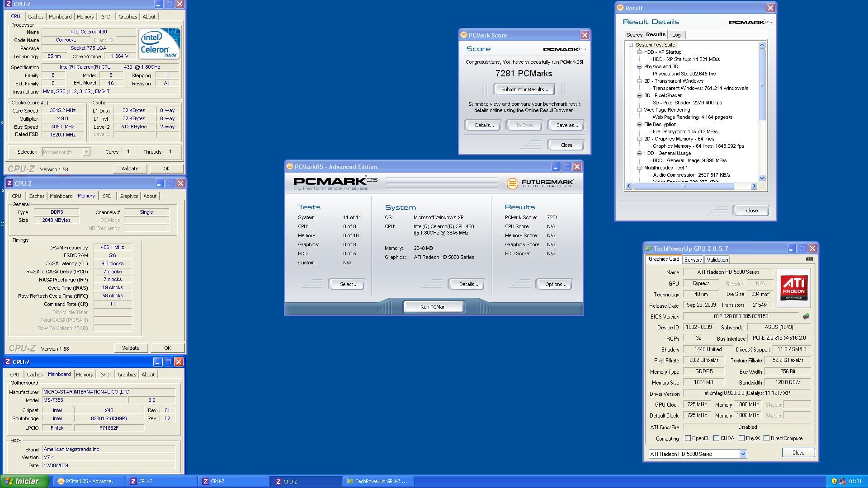This screenshot has width=868, height=488.
Task: Click Run PCMark button
Action: point(434,307)
